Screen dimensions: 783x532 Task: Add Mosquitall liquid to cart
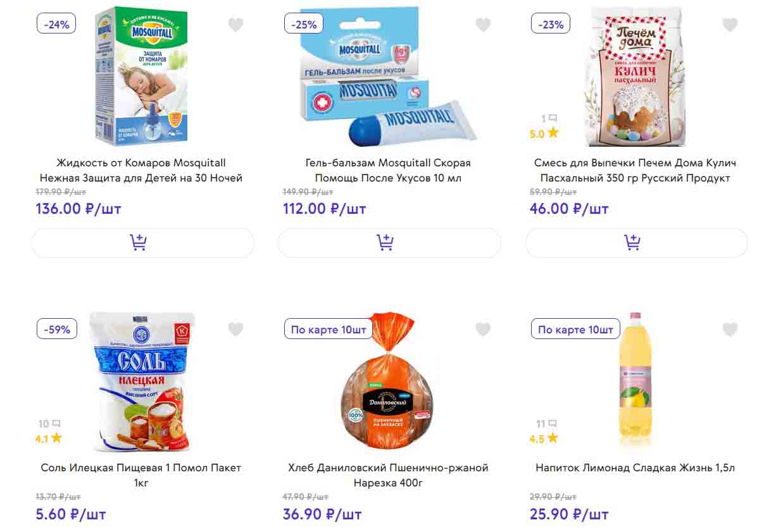coord(142,242)
